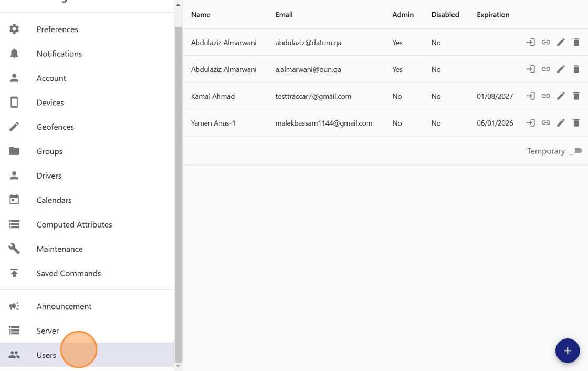This screenshot has height=371, width=588.
Task: Click login icon in abdulaziz@datum.qa row
Action: [x=530, y=43]
